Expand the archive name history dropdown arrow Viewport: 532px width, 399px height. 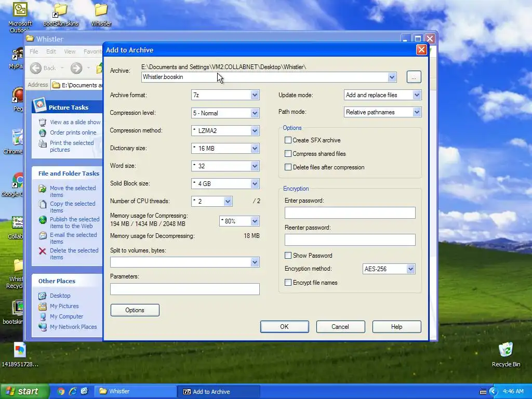392,77
